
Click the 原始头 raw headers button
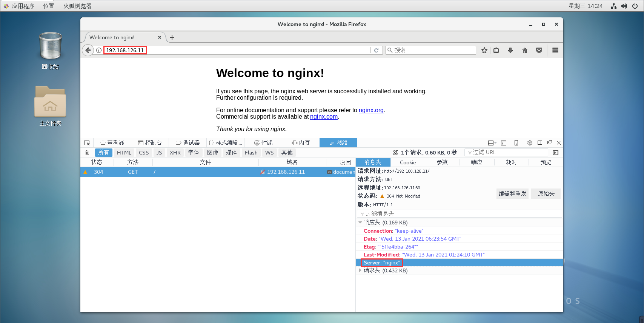click(546, 194)
